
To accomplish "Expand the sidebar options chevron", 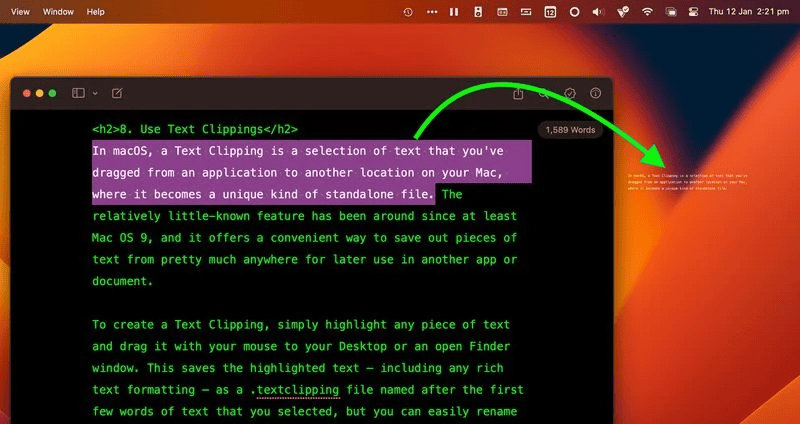I will pyautogui.click(x=95, y=93).
